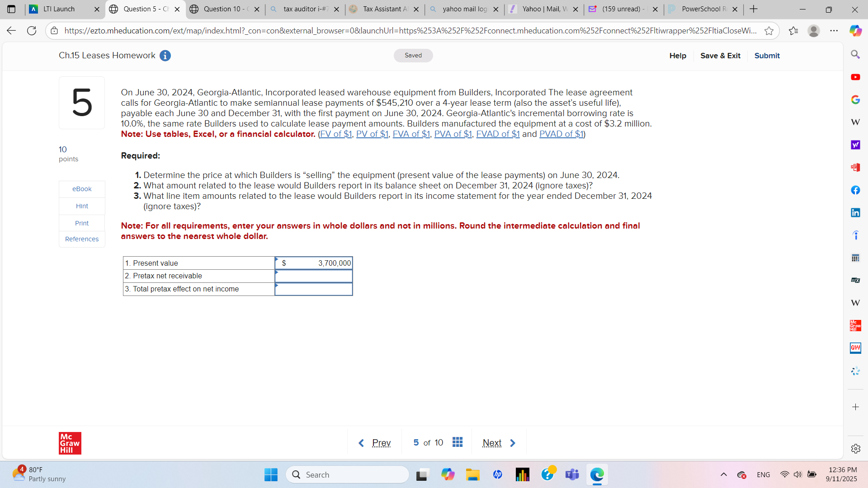Click the McGraw Hill logo

click(70, 443)
